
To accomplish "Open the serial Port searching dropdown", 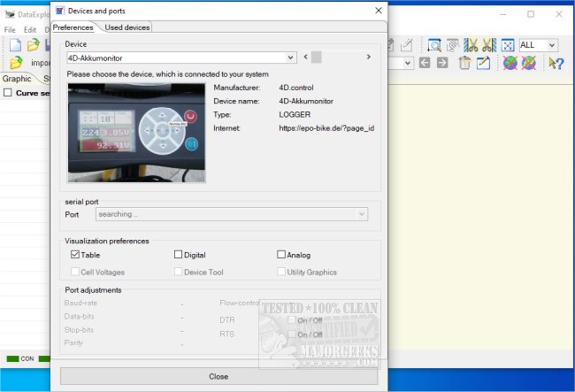I will point(362,214).
